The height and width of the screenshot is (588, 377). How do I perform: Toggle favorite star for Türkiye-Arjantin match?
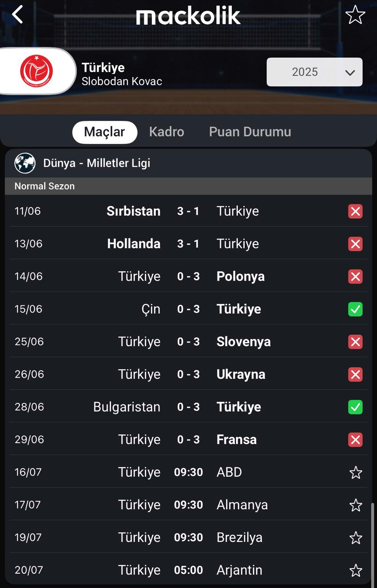[x=356, y=570]
